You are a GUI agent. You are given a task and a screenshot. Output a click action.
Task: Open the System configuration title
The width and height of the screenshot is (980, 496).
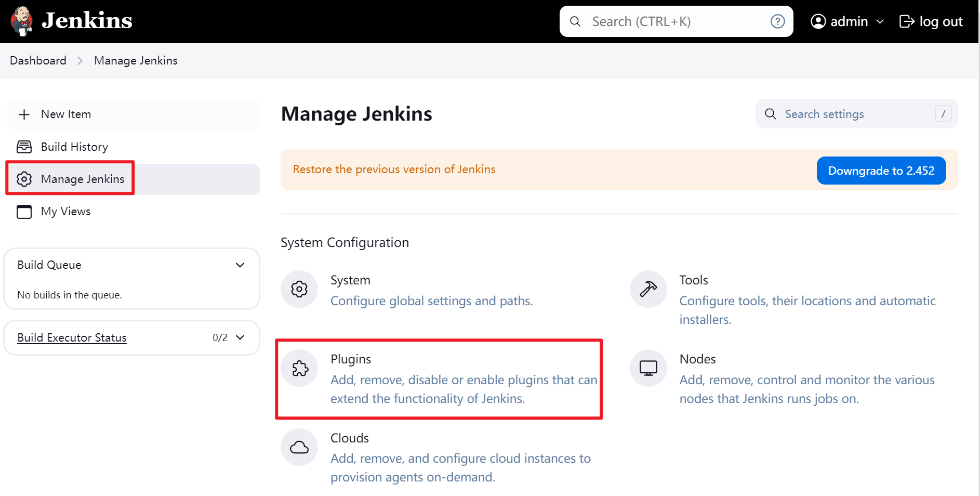tap(350, 280)
